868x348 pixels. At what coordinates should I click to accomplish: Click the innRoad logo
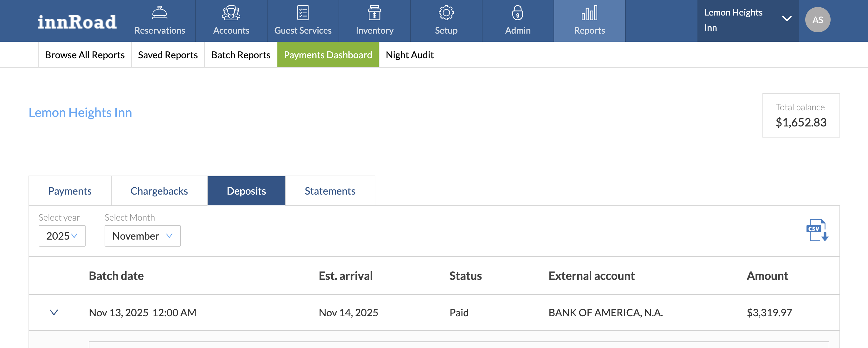[x=77, y=22]
